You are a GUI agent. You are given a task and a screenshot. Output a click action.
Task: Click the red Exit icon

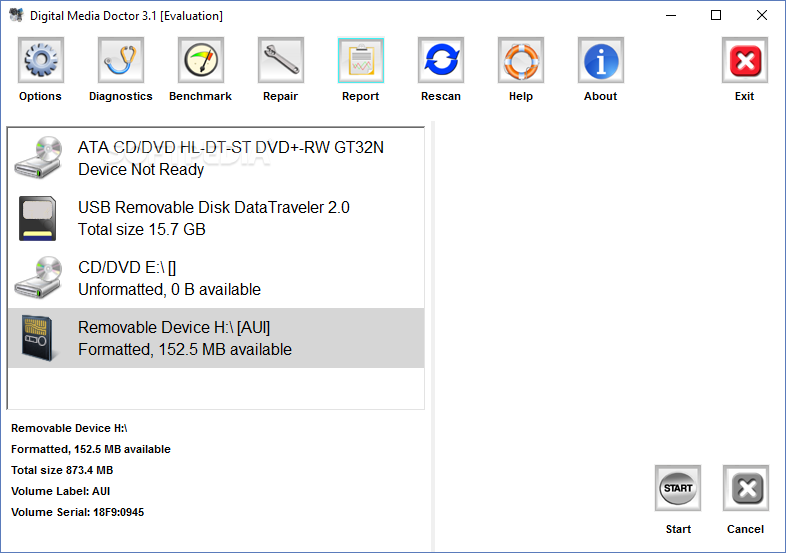coord(745,60)
